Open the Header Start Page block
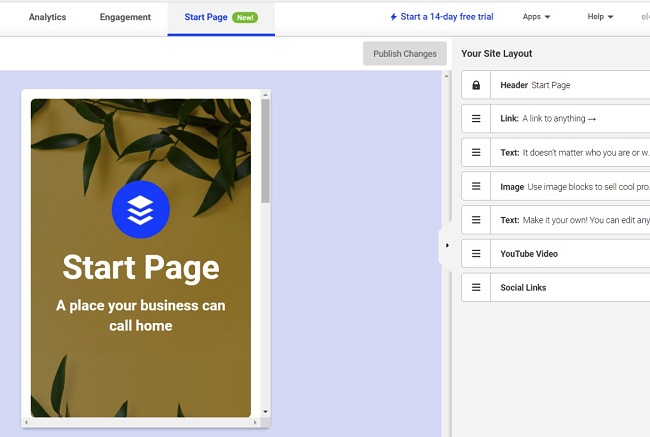 (555, 85)
